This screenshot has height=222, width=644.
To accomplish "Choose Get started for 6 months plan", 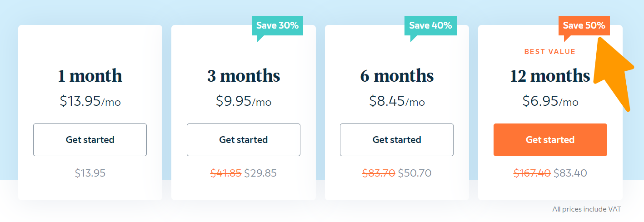I will click(x=397, y=140).
